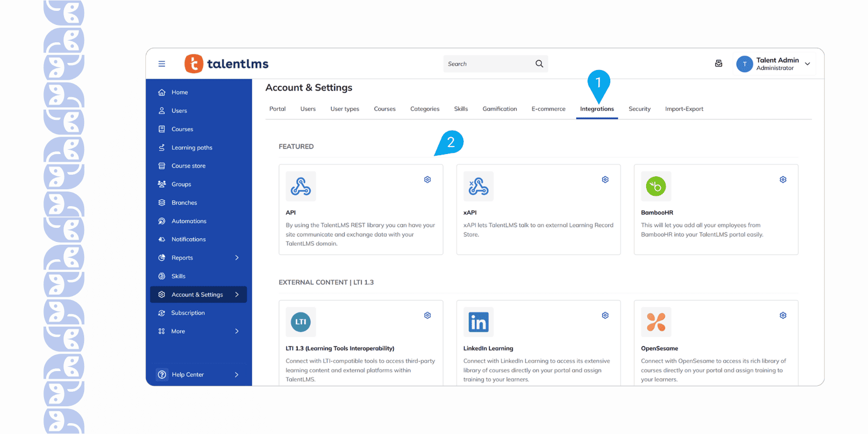Open API integration settings gear
Viewport: 868px width, 434px height.
[x=427, y=180]
